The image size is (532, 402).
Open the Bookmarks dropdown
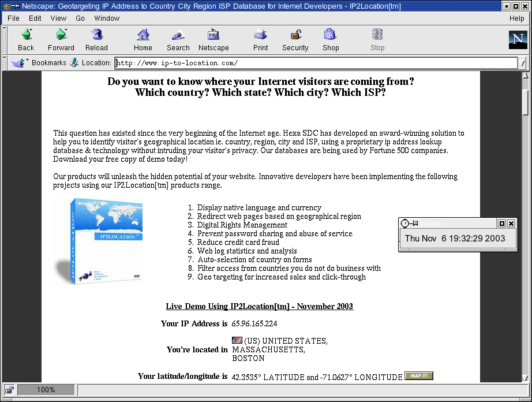39,62
